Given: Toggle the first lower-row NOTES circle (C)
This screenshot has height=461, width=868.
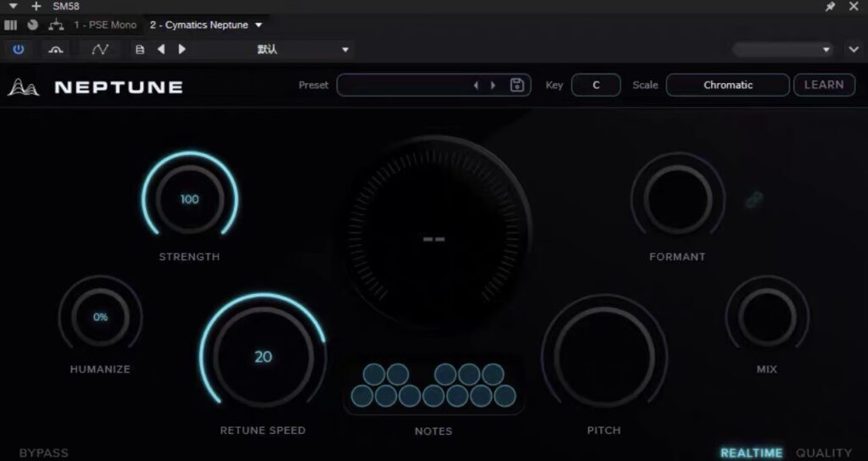Looking at the screenshot, I should [362, 397].
